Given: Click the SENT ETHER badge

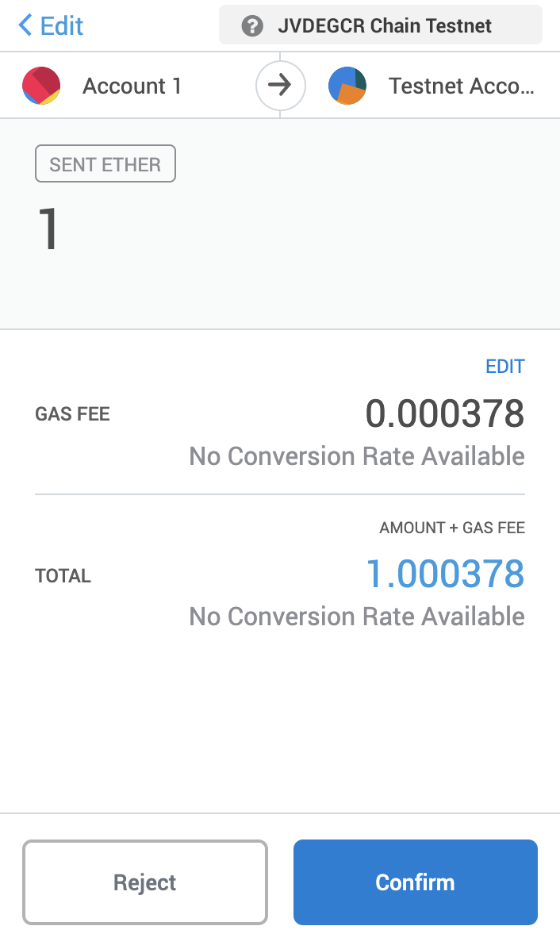Looking at the screenshot, I should tap(105, 165).
